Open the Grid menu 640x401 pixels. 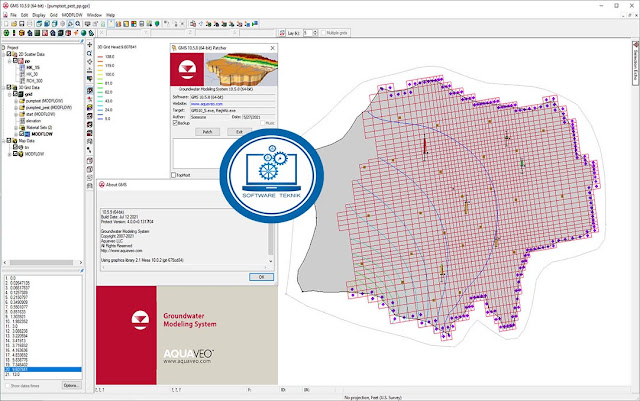[x=53, y=15]
